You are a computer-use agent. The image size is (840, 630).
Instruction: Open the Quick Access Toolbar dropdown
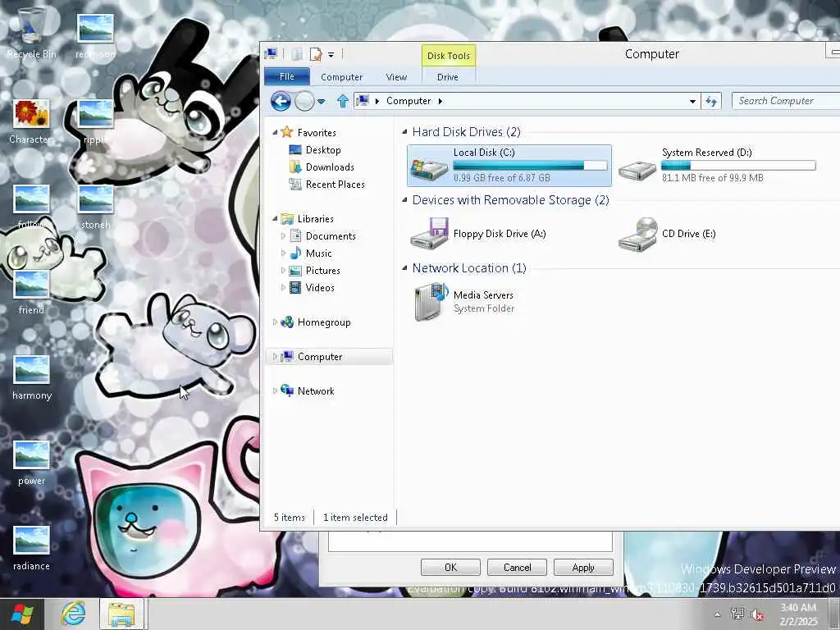click(x=331, y=55)
